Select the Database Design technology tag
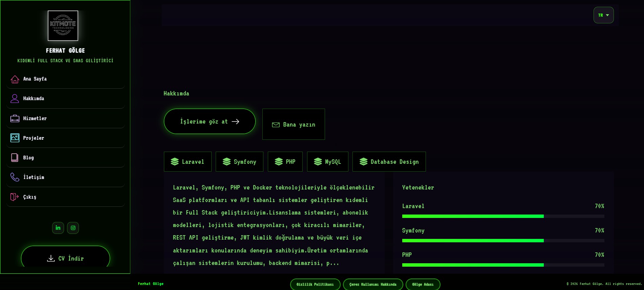The height and width of the screenshot is (290, 644). click(x=389, y=162)
